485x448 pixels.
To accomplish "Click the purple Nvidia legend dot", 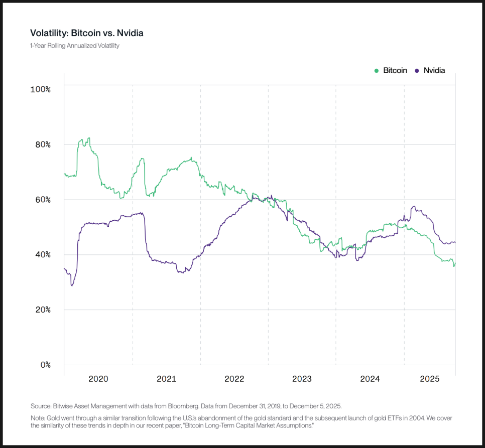I will coord(417,71).
